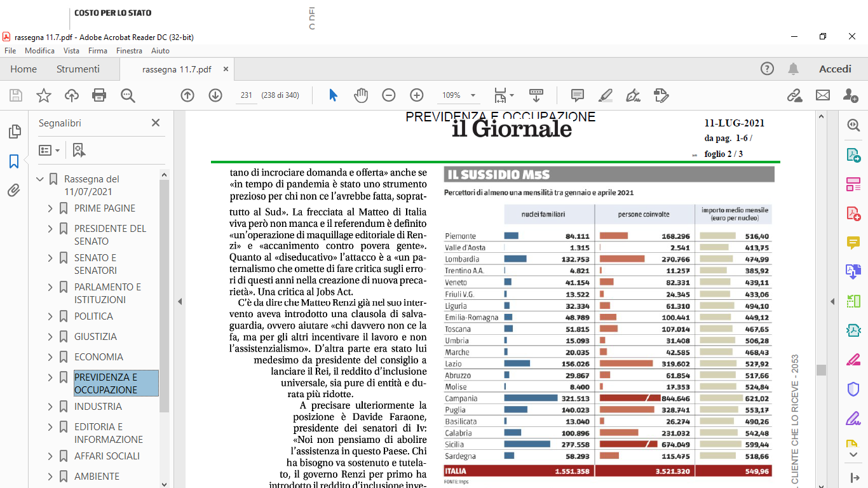Viewport: 868px width, 488px height.
Task: Go to the next page arrow
Action: pos(215,95)
